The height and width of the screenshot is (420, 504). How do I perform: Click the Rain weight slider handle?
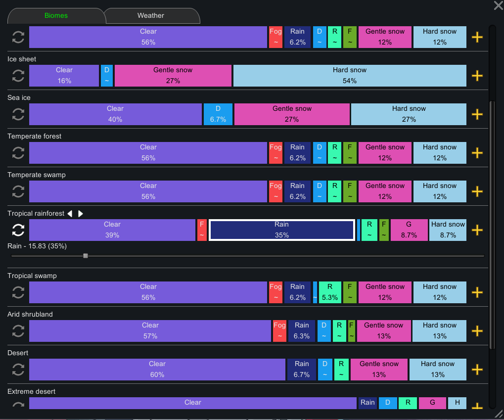tap(86, 256)
